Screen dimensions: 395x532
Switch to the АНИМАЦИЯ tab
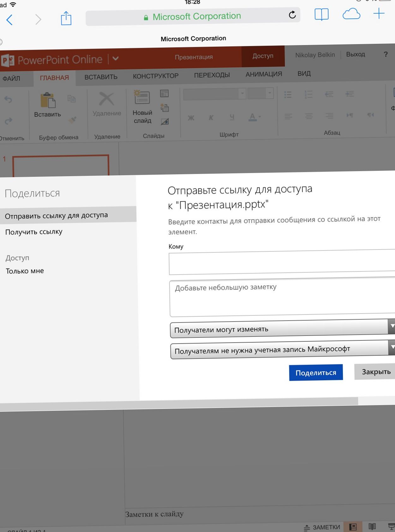click(x=264, y=74)
